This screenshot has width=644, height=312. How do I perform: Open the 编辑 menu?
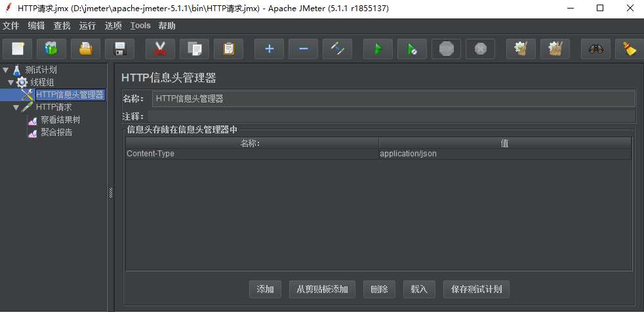[x=36, y=26]
